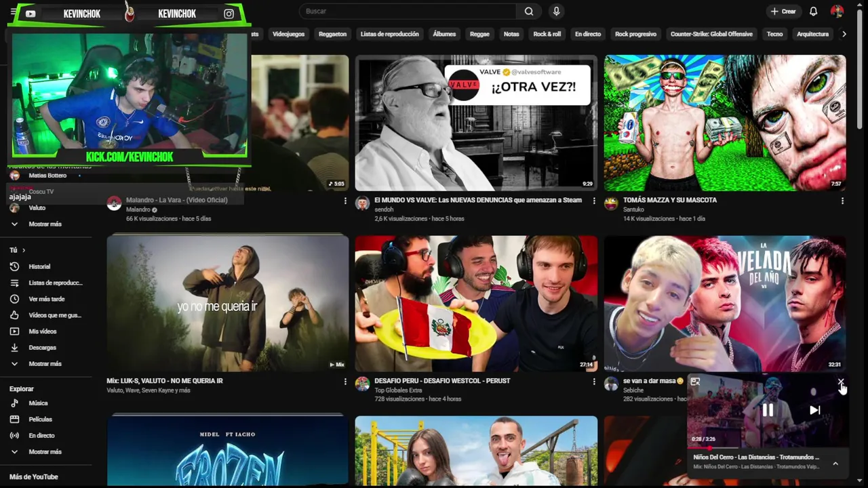The height and width of the screenshot is (488, 868).
Task: Select the Notas chip
Action: 511,34
